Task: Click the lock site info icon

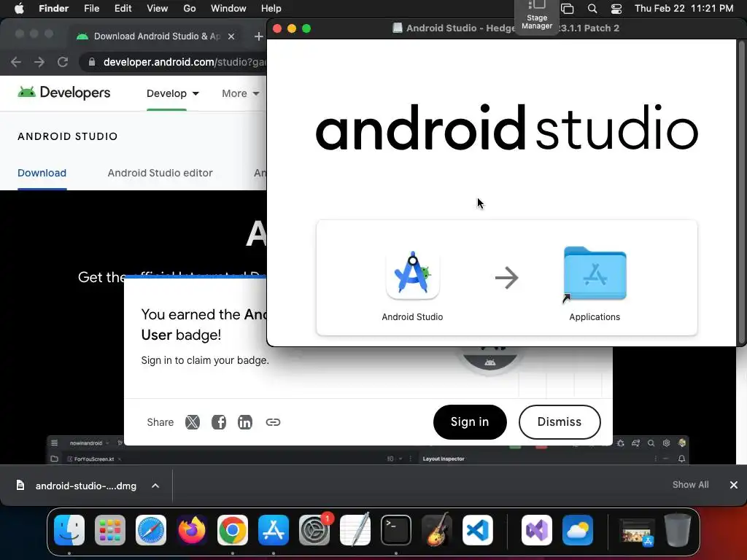Action: [x=92, y=62]
